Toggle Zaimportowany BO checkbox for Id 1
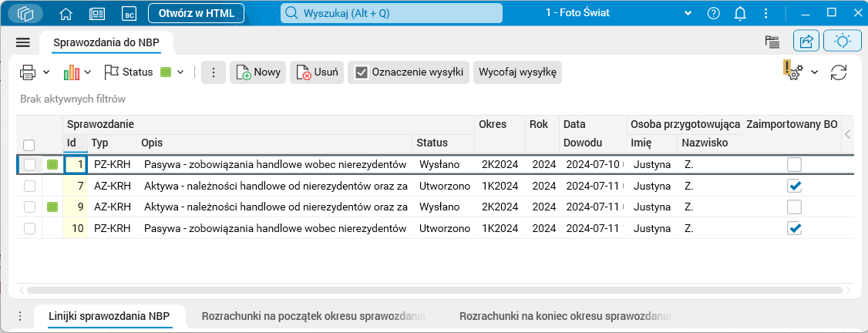Image resolution: width=868 pixels, height=333 pixels. point(794,164)
